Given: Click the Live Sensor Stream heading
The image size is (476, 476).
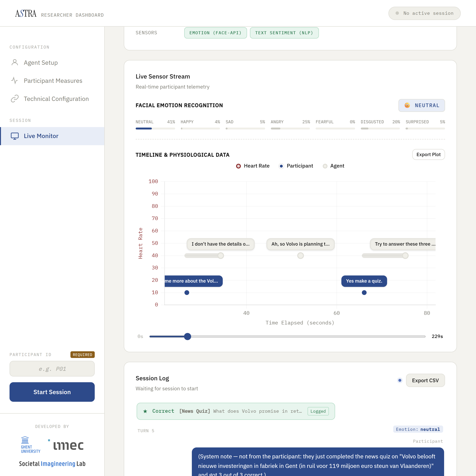Looking at the screenshot, I should (163, 76).
